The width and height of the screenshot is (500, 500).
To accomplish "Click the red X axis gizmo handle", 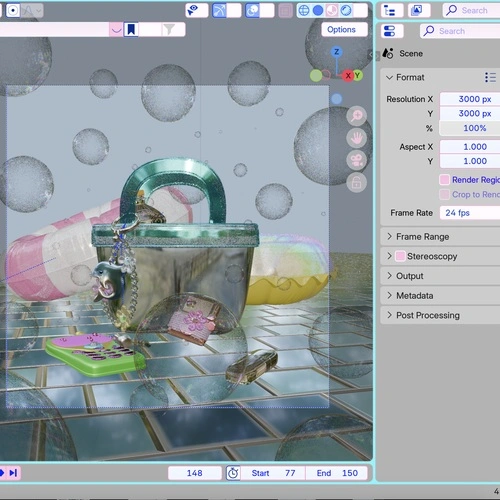I will point(348,75).
